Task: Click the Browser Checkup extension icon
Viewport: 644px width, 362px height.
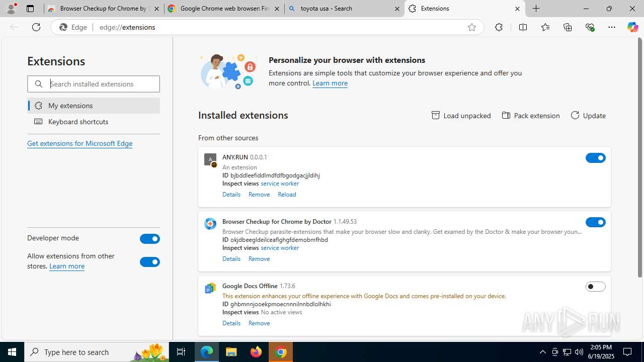Action: (x=210, y=224)
